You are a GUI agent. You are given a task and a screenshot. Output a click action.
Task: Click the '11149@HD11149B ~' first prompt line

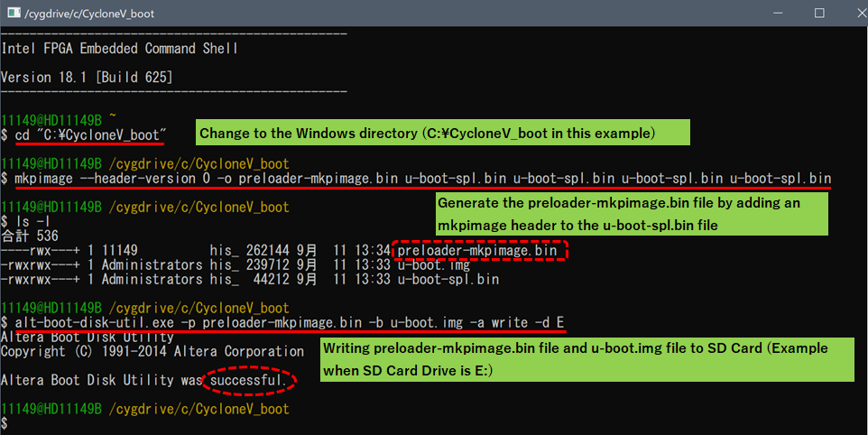[x=59, y=120]
